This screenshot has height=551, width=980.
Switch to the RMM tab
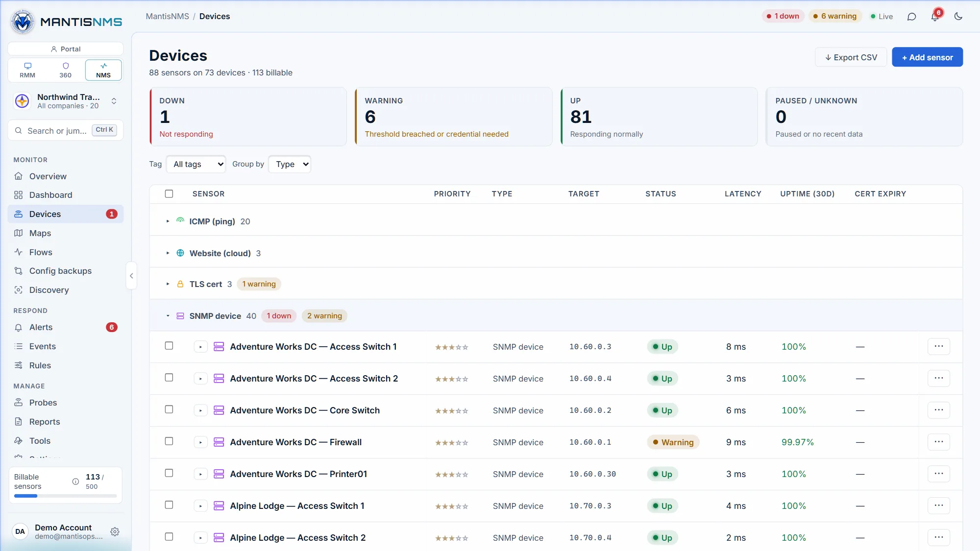(27, 70)
